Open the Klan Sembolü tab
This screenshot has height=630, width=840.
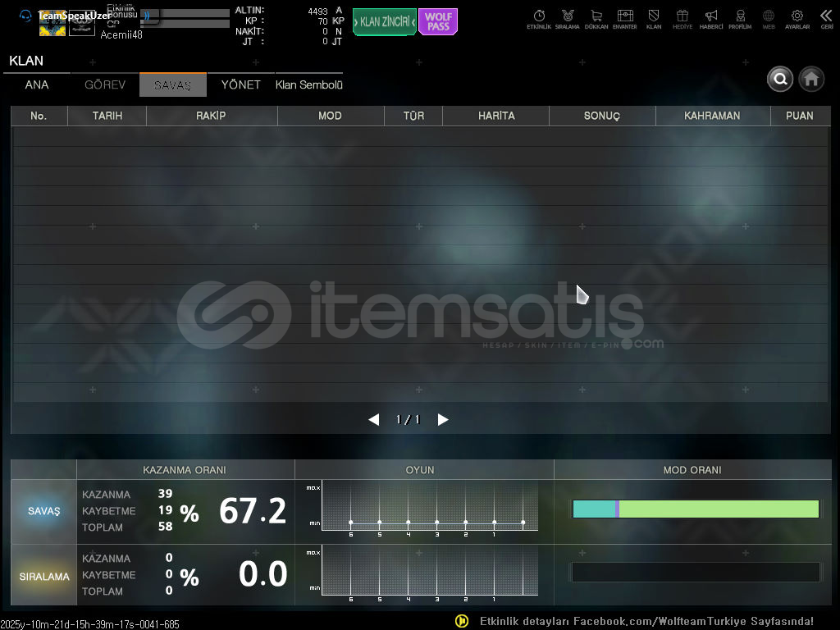[x=308, y=85]
